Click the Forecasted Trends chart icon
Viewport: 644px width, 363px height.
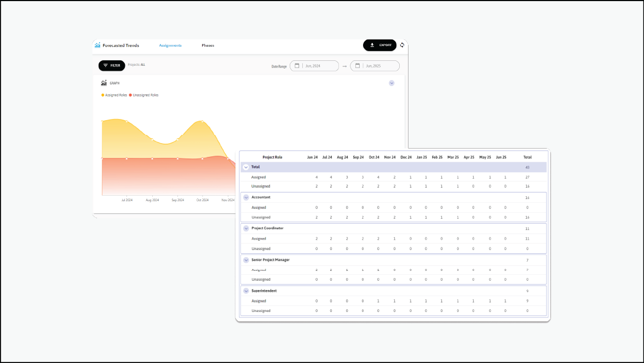[97, 46]
